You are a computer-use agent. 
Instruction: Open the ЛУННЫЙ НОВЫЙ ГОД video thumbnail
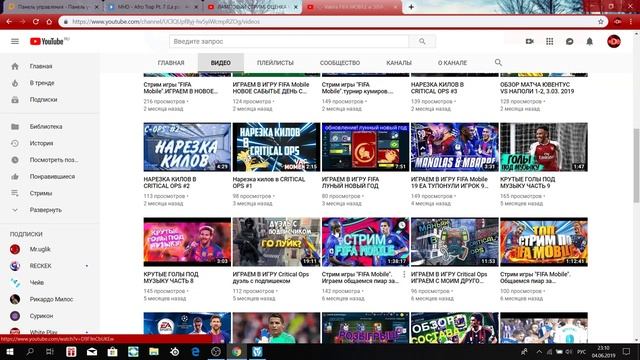click(x=365, y=147)
